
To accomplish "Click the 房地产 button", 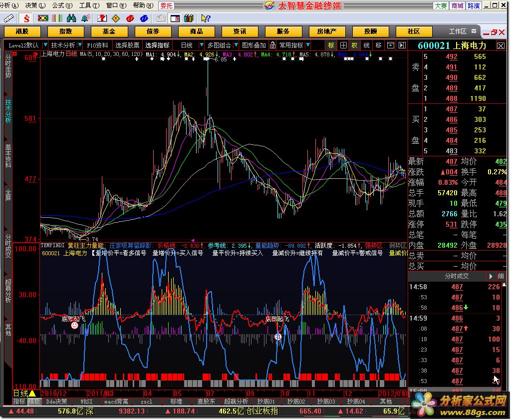I will tap(326, 31).
